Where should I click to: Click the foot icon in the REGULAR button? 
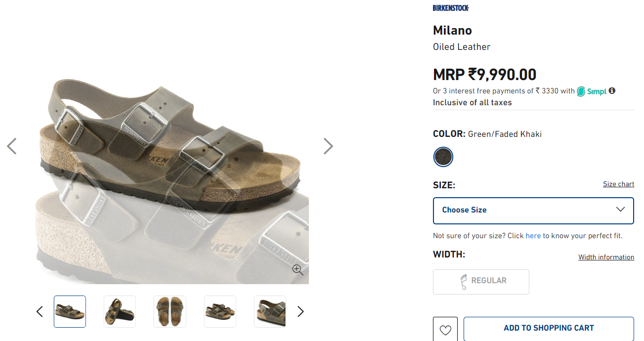pos(465,282)
